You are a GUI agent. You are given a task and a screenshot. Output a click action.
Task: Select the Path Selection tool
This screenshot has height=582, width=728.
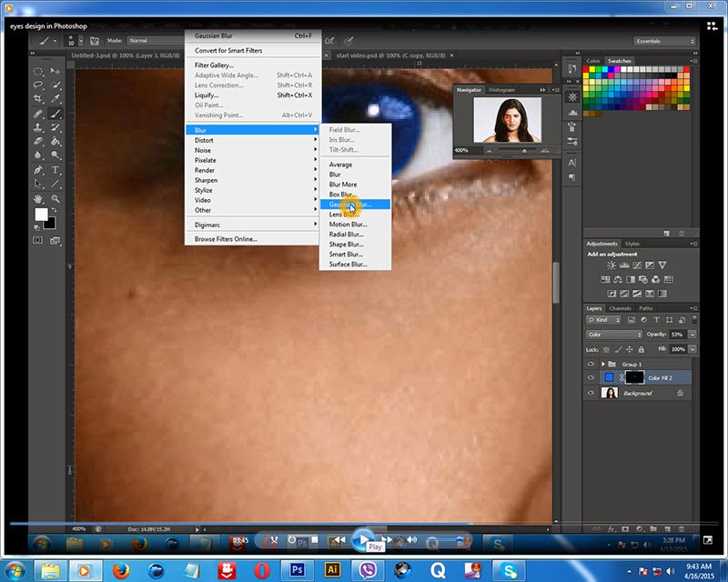tap(38, 184)
